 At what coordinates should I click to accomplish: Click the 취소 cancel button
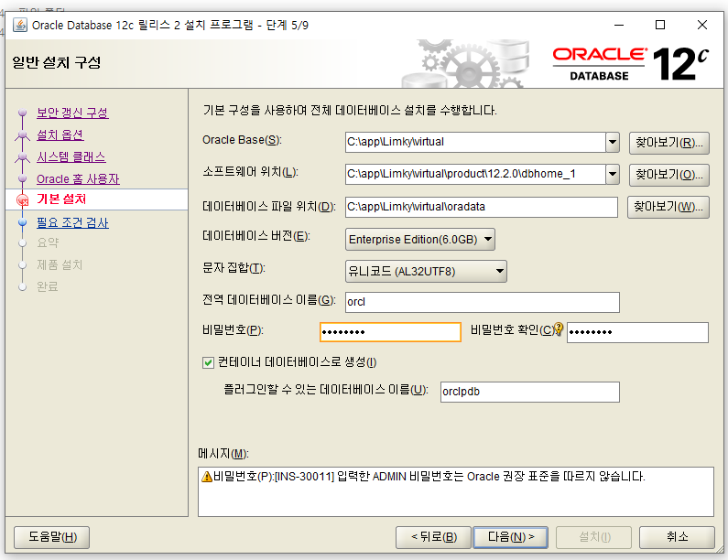coord(677,537)
